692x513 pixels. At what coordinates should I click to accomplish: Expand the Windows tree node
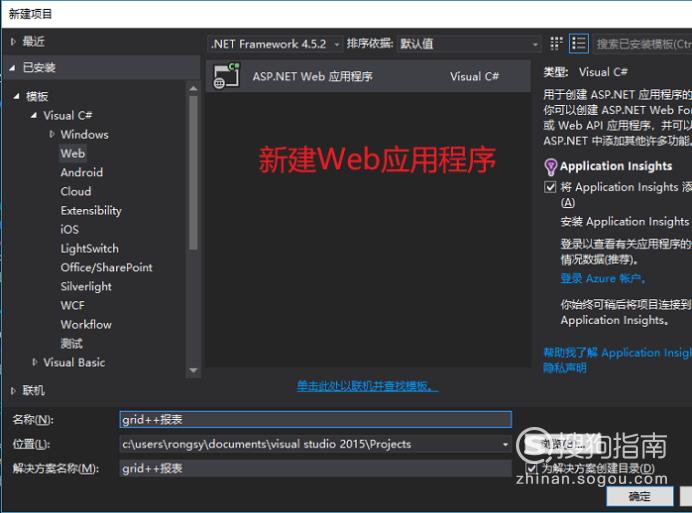[52, 134]
